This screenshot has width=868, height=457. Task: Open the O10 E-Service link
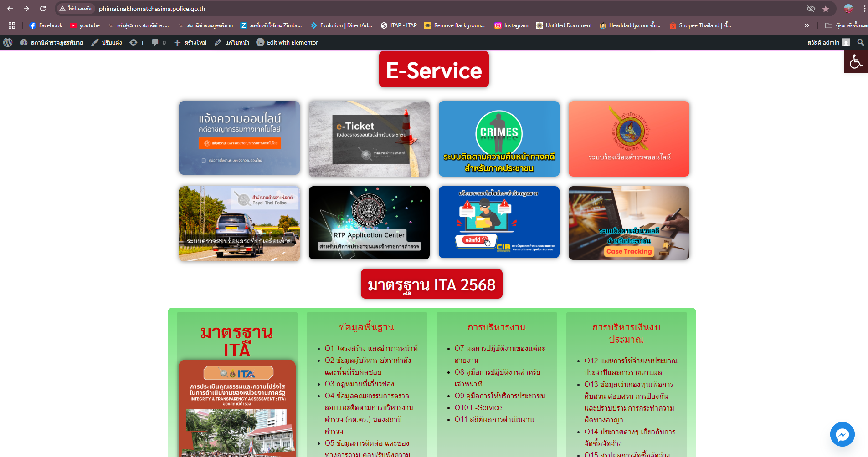click(x=478, y=407)
